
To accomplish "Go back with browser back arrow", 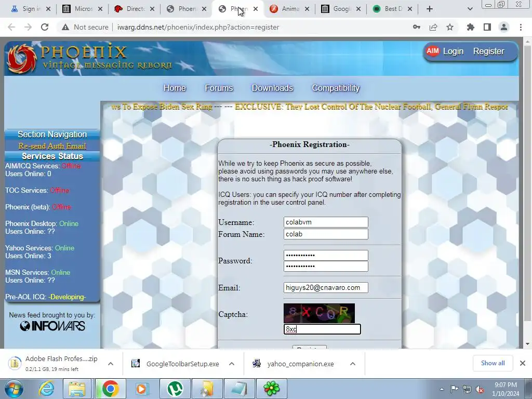I will (11, 27).
